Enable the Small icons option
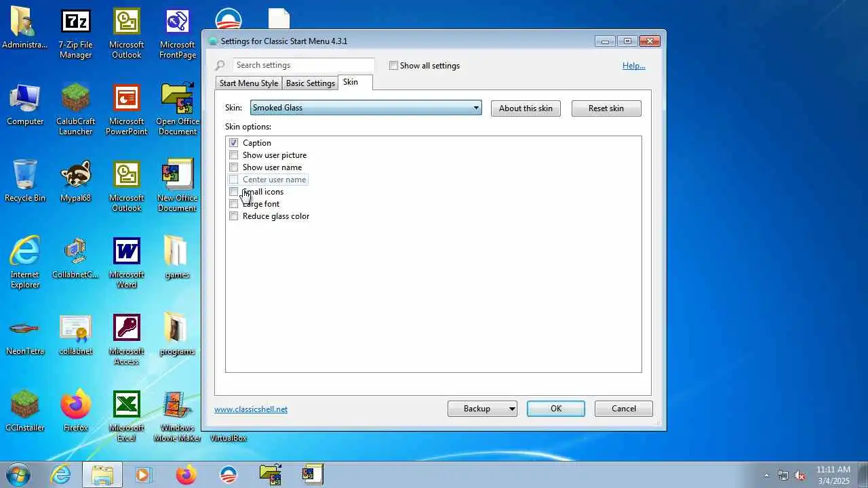 click(234, 192)
